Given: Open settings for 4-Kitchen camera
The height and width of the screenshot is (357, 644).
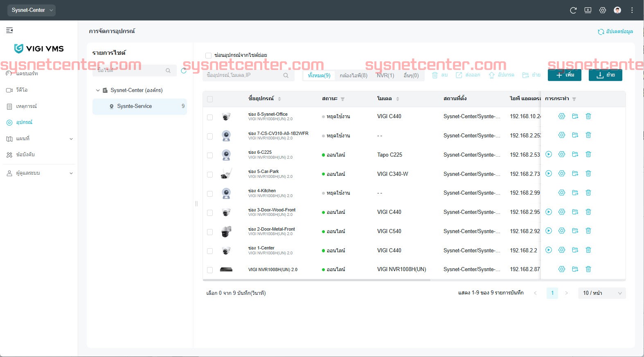Looking at the screenshot, I should [x=562, y=193].
